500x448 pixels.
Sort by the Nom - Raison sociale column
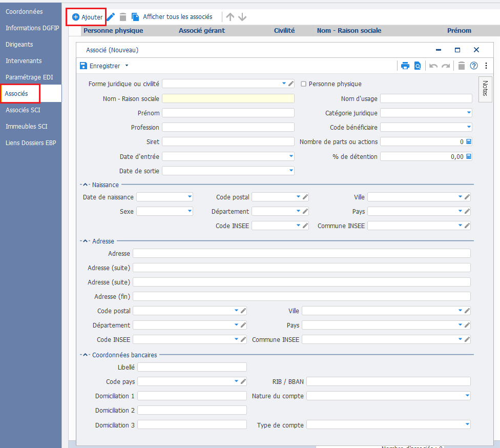[x=349, y=31]
